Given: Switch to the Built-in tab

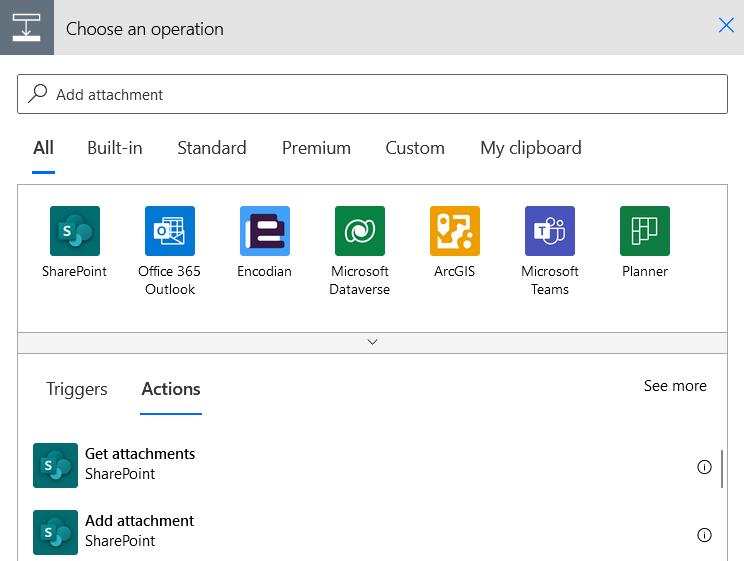Looking at the screenshot, I should [x=115, y=148].
